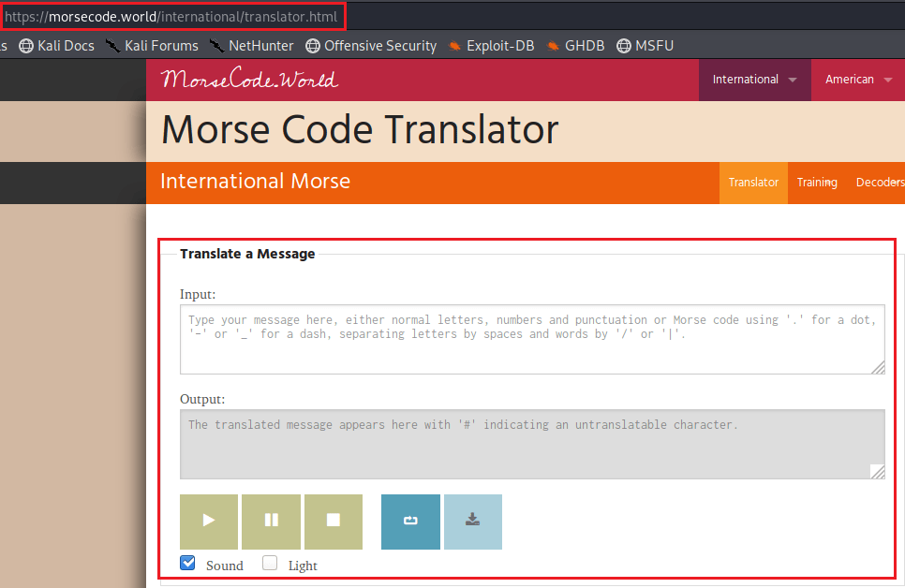This screenshot has height=588, width=905.
Task: Uncheck the Sound checkbox
Action: tap(188, 564)
